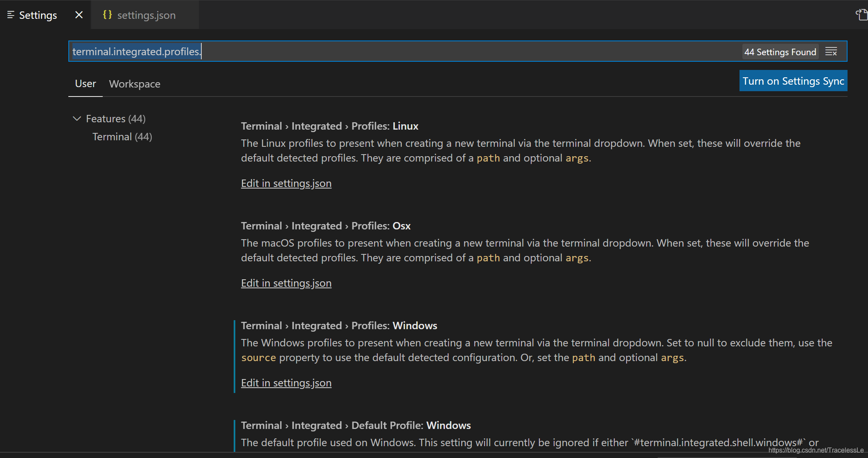This screenshot has height=458, width=868.
Task: Click the Profiles: Windows setting heading
Action: coord(339,326)
